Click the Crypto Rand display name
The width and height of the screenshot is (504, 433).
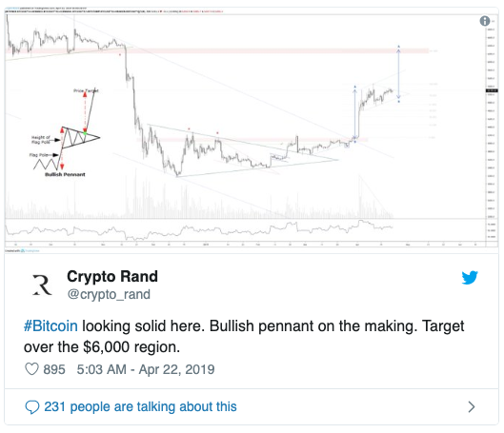coord(112,276)
